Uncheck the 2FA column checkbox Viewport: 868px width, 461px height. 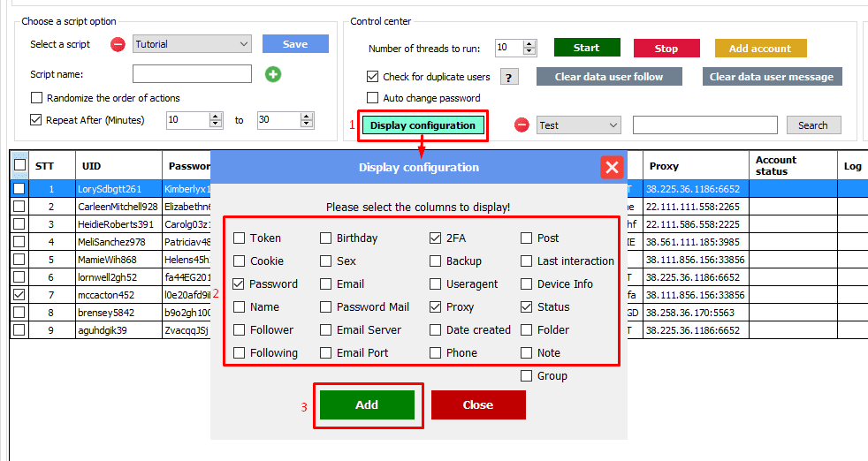point(436,238)
